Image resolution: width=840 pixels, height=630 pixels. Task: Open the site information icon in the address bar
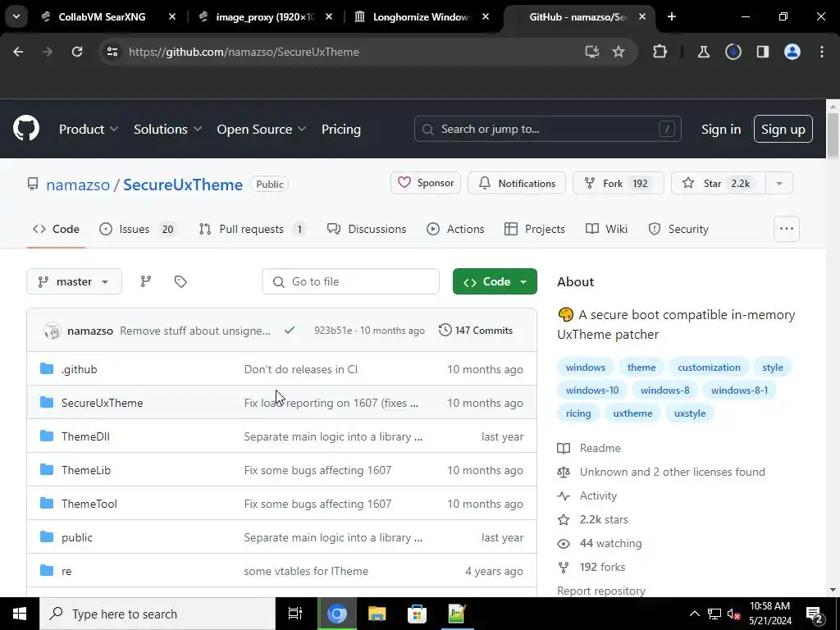(x=112, y=52)
